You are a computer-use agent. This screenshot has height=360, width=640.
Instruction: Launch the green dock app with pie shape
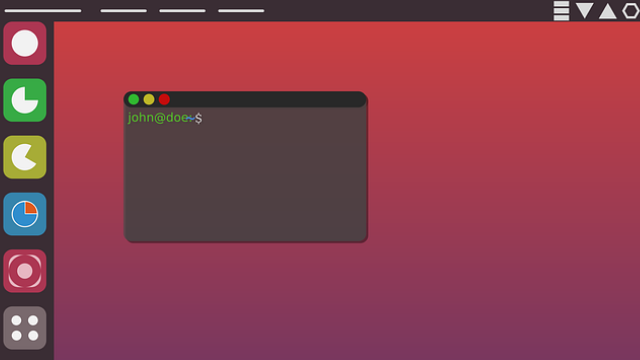coord(25,100)
